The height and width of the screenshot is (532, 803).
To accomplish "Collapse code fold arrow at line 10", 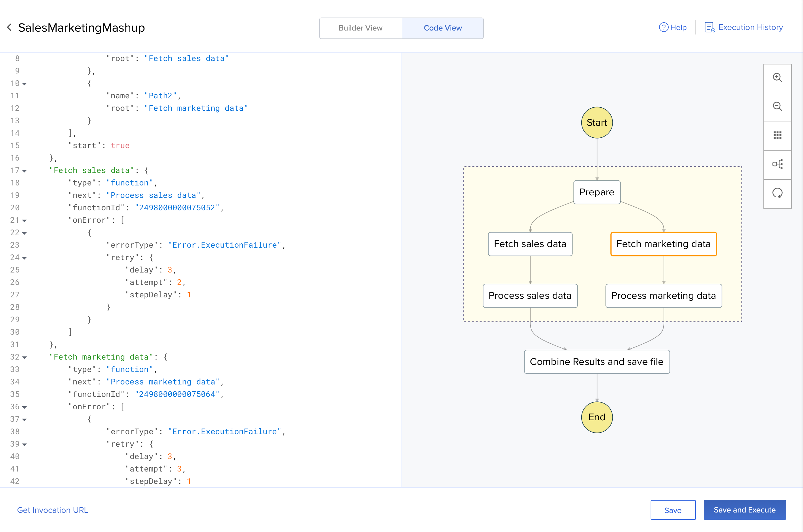I will (x=24, y=83).
